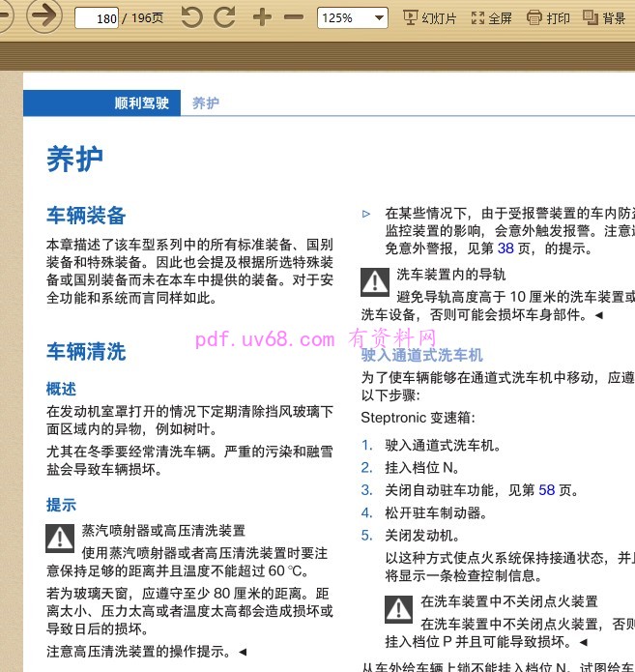
Task: Open the 125% zoom dropdown
Action: (x=353, y=18)
